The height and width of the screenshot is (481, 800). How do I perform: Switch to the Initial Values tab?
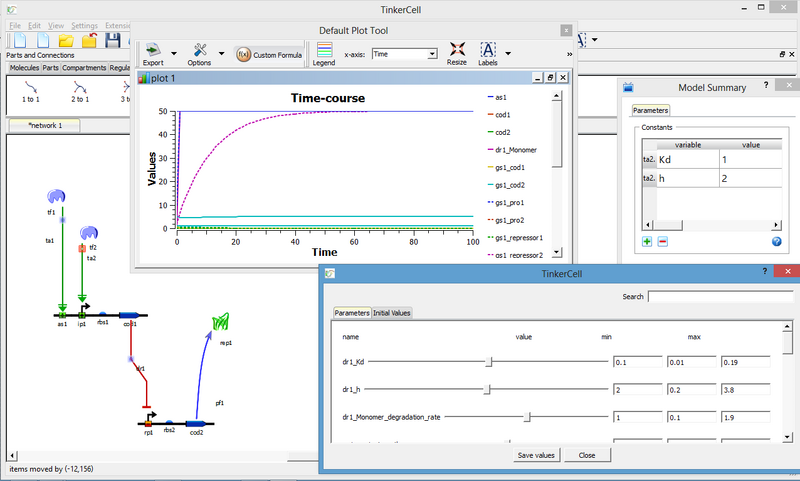[392, 313]
